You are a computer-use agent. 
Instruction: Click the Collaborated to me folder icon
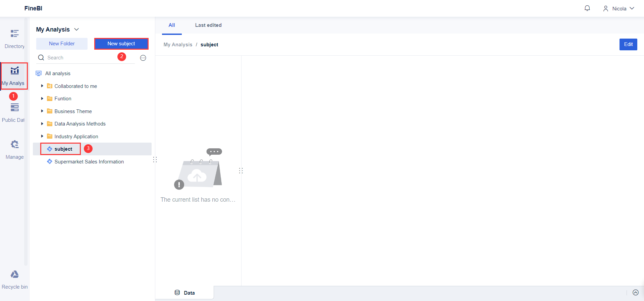(50, 86)
